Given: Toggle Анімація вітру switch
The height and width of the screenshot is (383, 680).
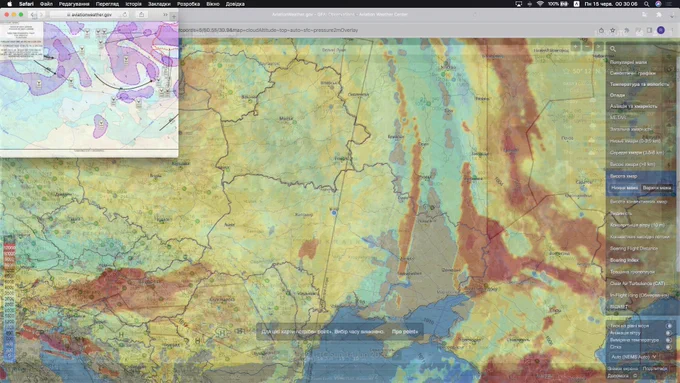Looking at the screenshot, I should pos(669,333).
